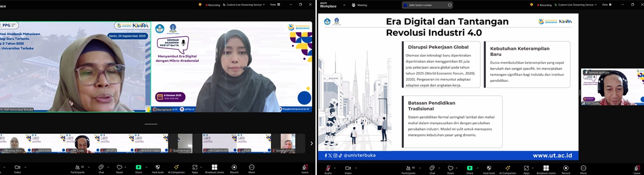Open the Apps panel in left window

click(x=195, y=168)
